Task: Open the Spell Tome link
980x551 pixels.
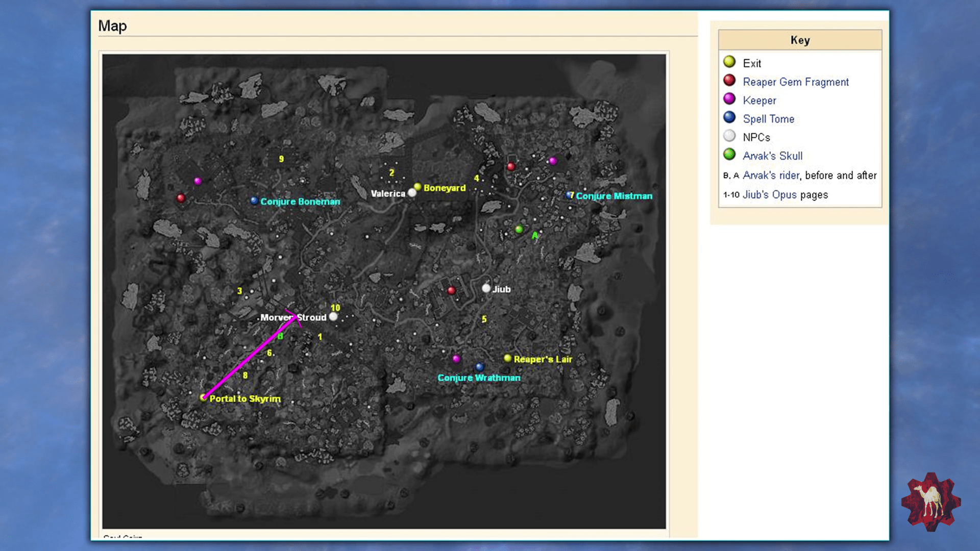Action: click(x=768, y=119)
